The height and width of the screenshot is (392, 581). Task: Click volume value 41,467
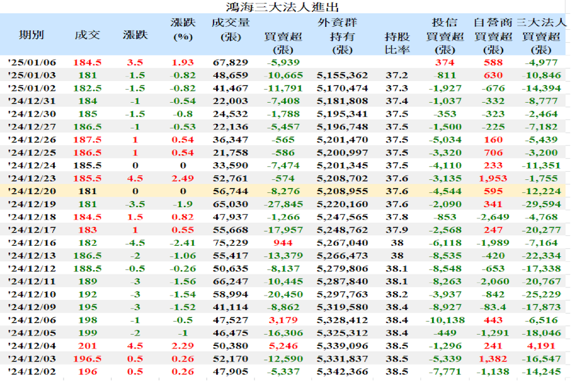click(230, 88)
